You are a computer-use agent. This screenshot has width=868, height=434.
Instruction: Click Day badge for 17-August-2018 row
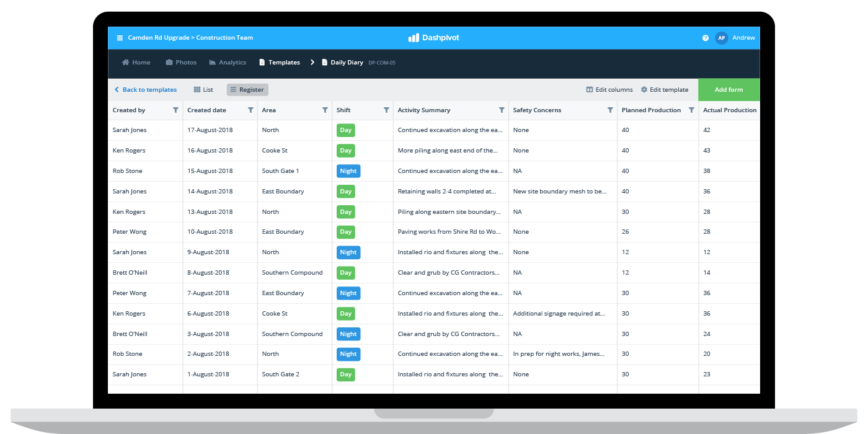tap(346, 130)
